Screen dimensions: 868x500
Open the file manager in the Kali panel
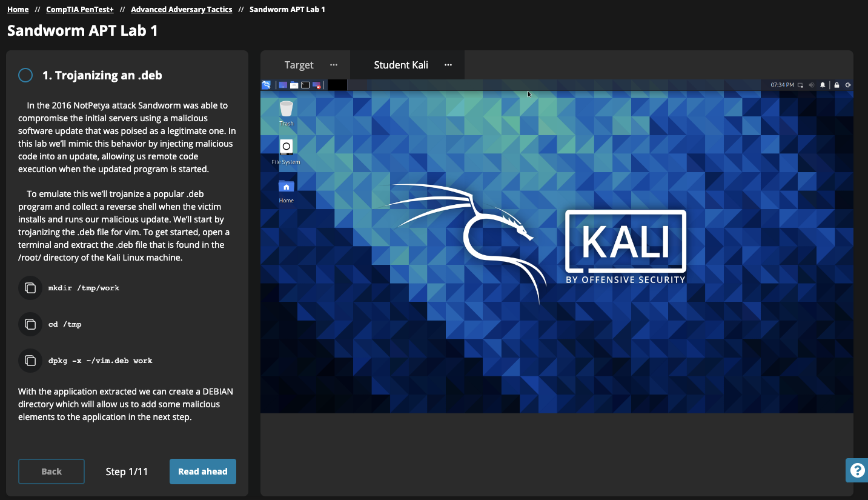(x=294, y=85)
